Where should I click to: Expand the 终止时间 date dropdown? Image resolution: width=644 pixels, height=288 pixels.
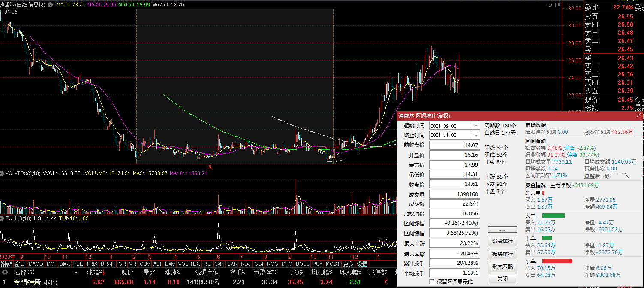(x=475, y=135)
